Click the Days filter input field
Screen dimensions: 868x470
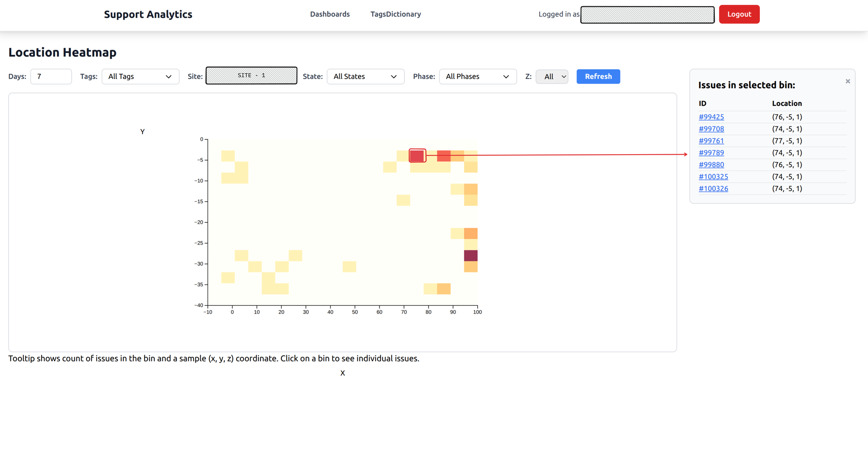(51, 76)
